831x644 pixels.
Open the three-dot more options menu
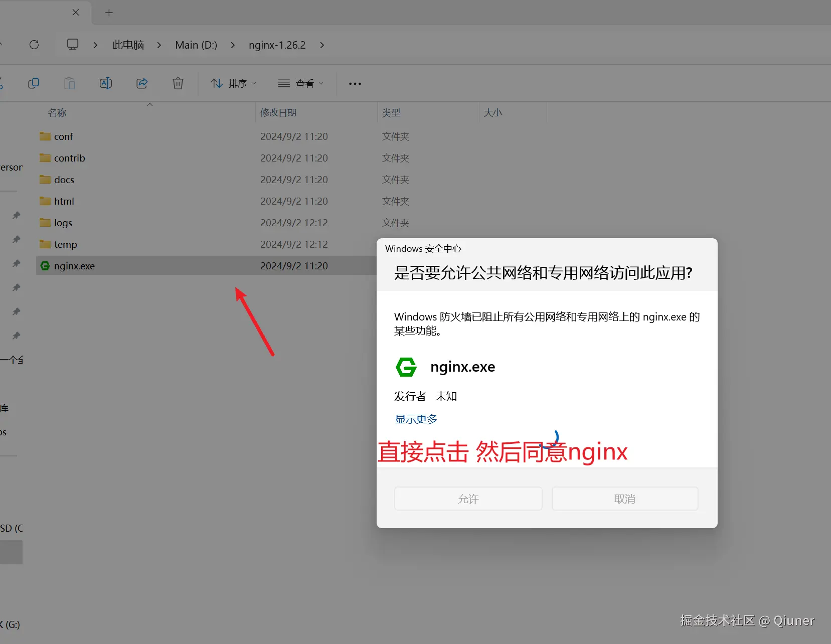[355, 83]
